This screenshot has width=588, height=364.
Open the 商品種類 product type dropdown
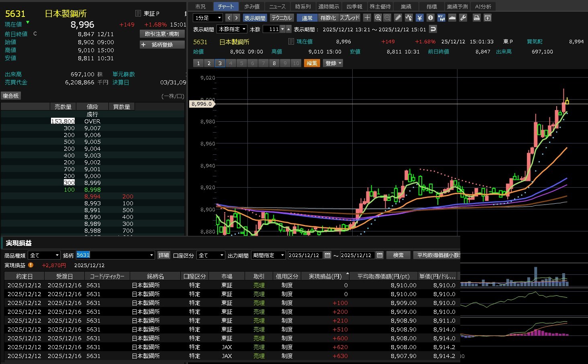pyautogui.click(x=44, y=255)
